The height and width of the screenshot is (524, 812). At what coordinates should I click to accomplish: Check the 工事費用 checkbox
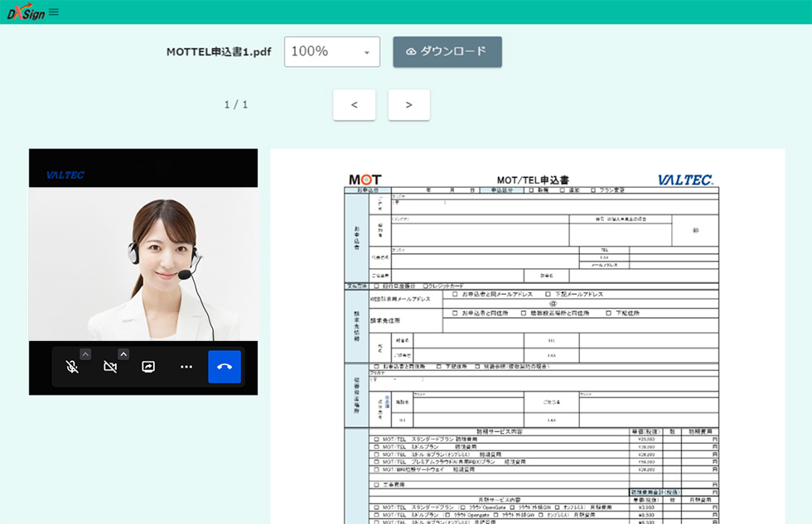point(377,484)
